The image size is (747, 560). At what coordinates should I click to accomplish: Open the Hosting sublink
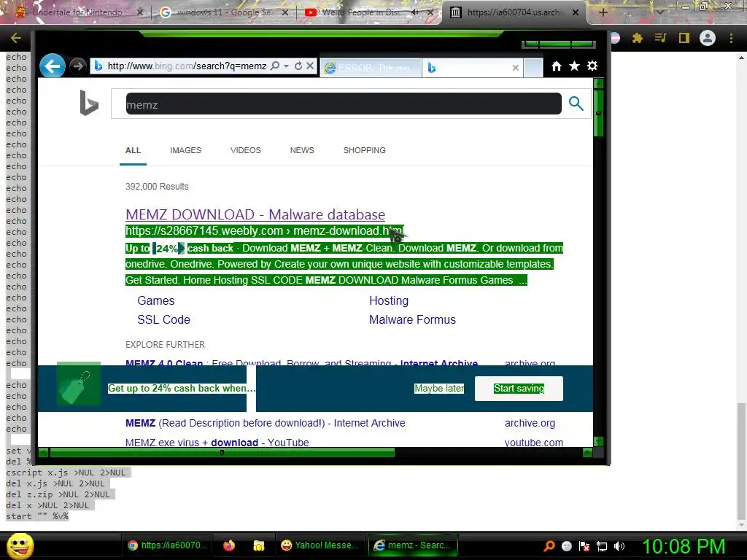coord(389,300)
